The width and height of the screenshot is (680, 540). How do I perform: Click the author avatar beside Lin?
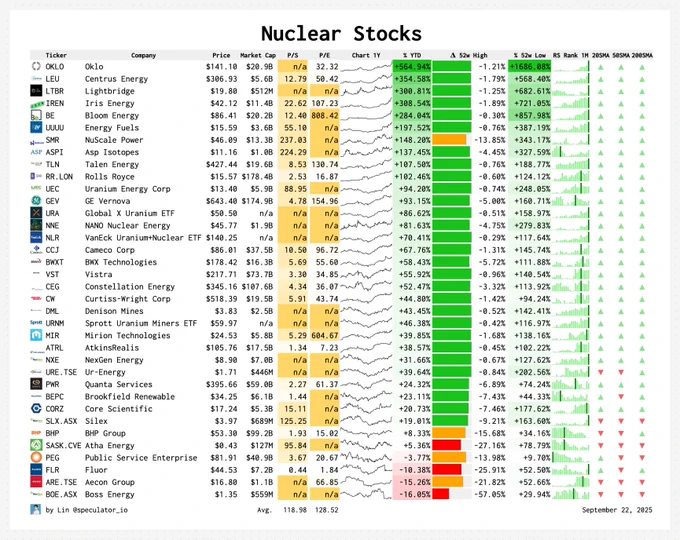click(x=36, y=510)
